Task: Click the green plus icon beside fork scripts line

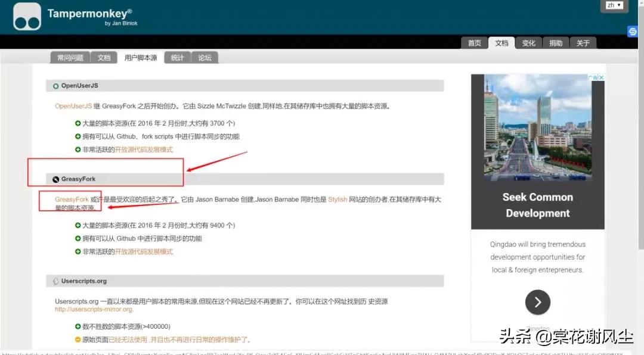Action: point(78,136)
